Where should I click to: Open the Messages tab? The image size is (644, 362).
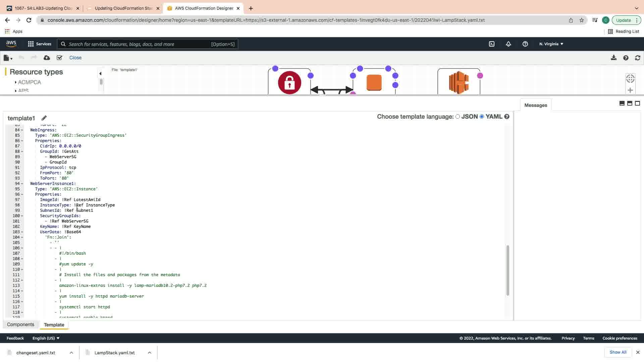point(535,105)
